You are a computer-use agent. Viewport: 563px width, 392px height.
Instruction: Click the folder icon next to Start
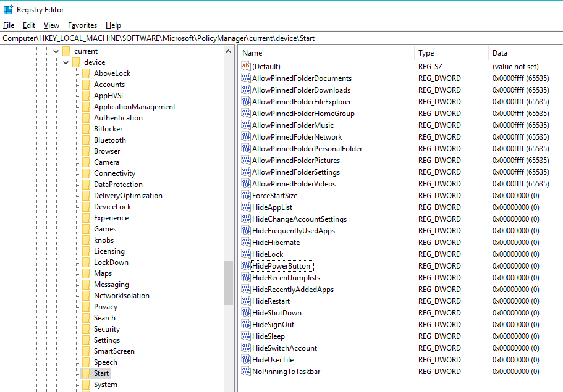tap(86, 373)
